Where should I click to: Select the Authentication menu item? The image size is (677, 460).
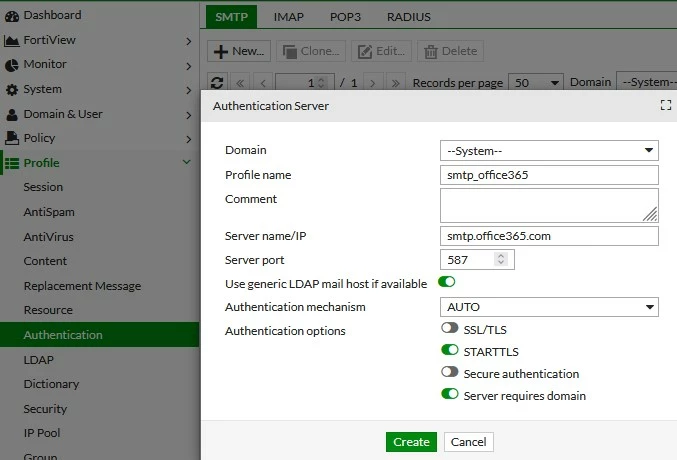[99, 335]
